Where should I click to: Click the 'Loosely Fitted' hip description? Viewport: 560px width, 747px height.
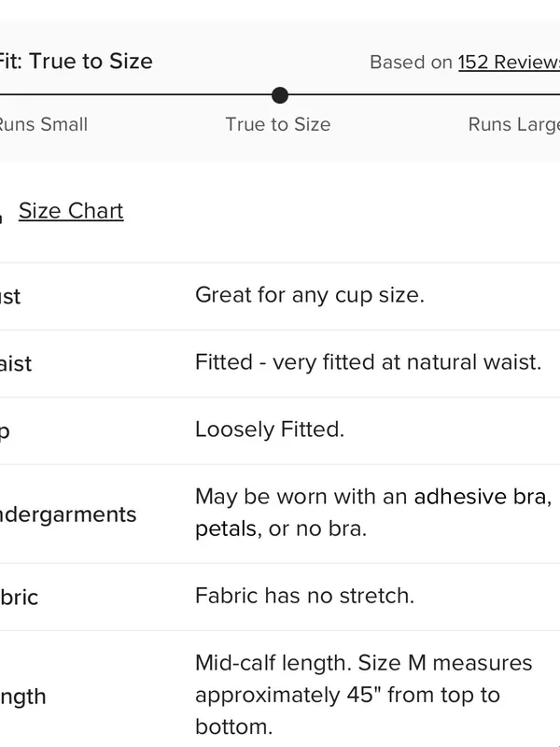point(270,430)
